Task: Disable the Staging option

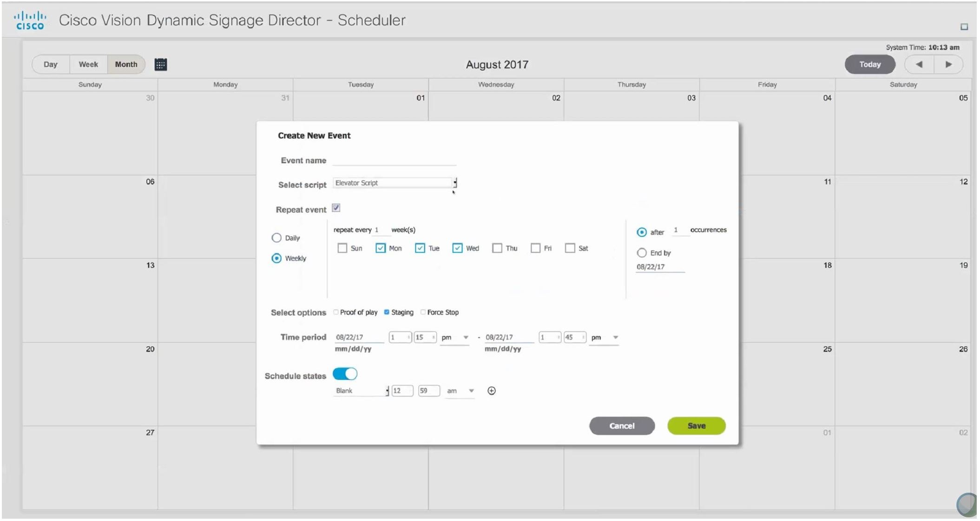Action: point(387,312)
